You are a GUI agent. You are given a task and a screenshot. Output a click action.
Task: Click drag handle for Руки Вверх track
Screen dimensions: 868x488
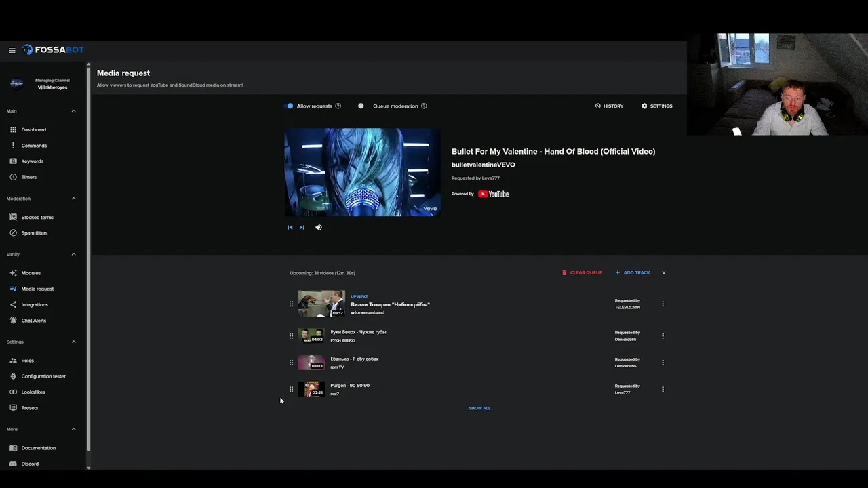pyautogui.click(x=292, y=336)
